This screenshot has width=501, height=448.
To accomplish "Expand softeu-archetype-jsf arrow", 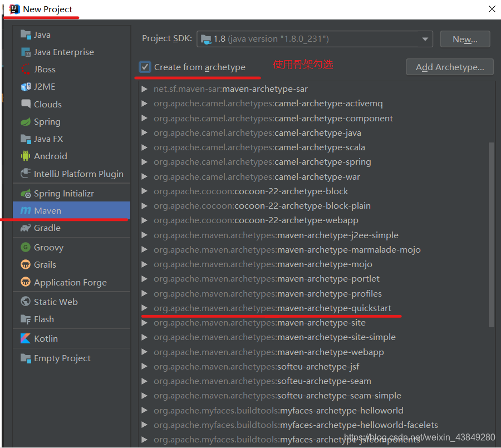I will (144, 366).
